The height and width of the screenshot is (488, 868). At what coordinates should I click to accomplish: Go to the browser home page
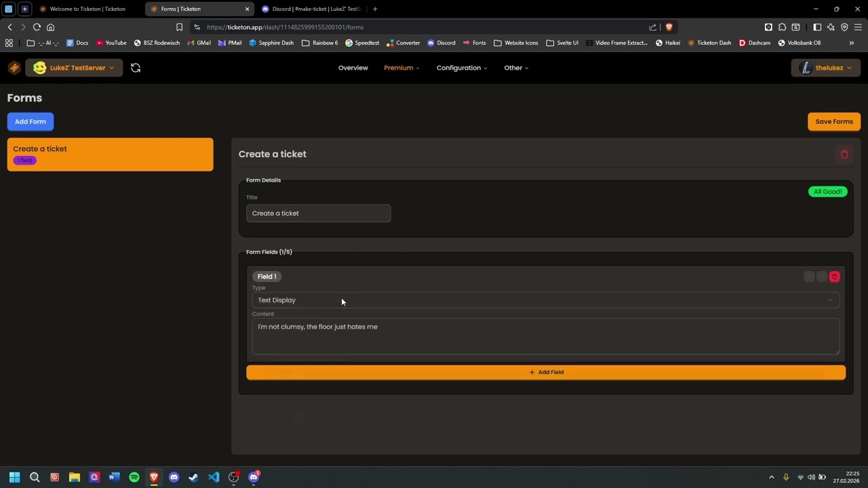point(50,27)
